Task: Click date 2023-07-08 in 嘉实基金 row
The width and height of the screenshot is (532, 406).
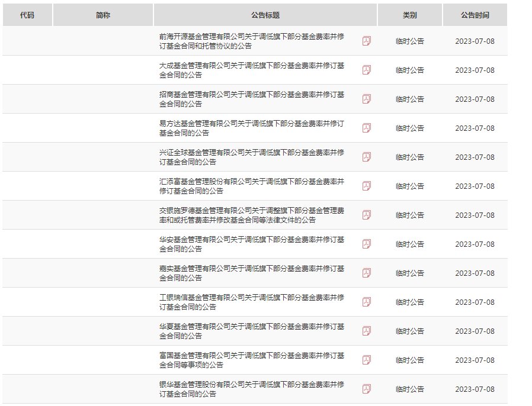Action: pyautogui.click(x=475, y=273)
